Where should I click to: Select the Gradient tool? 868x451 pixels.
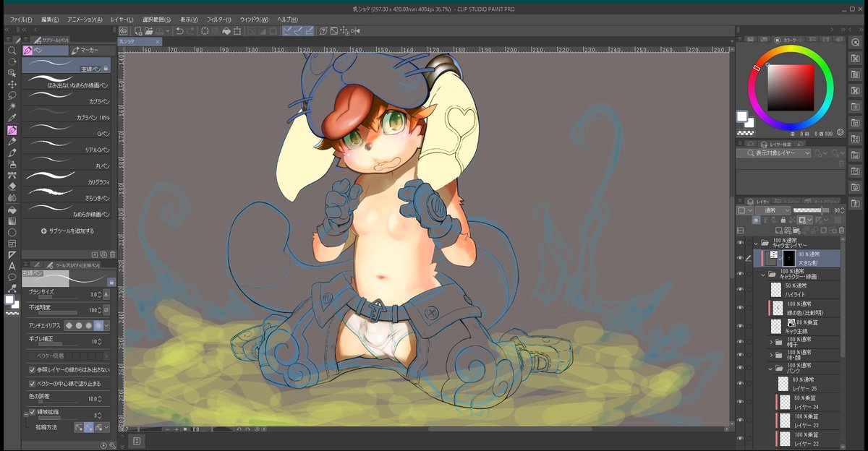(x=12, y=221)
